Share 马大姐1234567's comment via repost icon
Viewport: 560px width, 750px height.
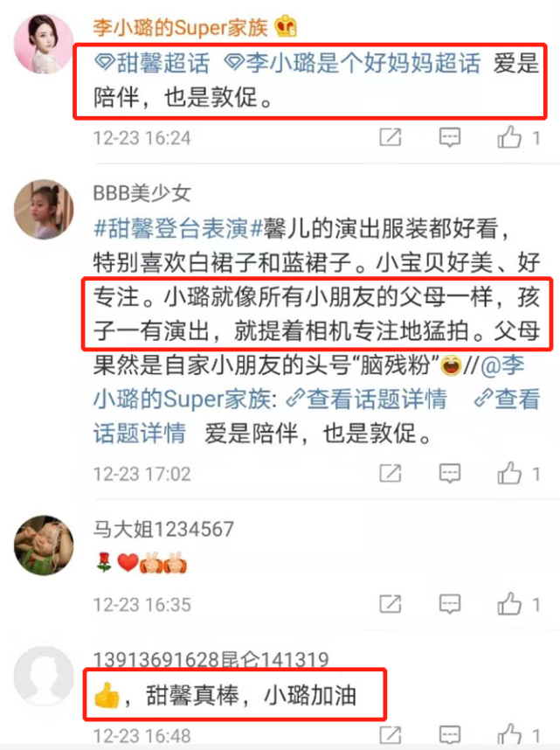(391, 604)
